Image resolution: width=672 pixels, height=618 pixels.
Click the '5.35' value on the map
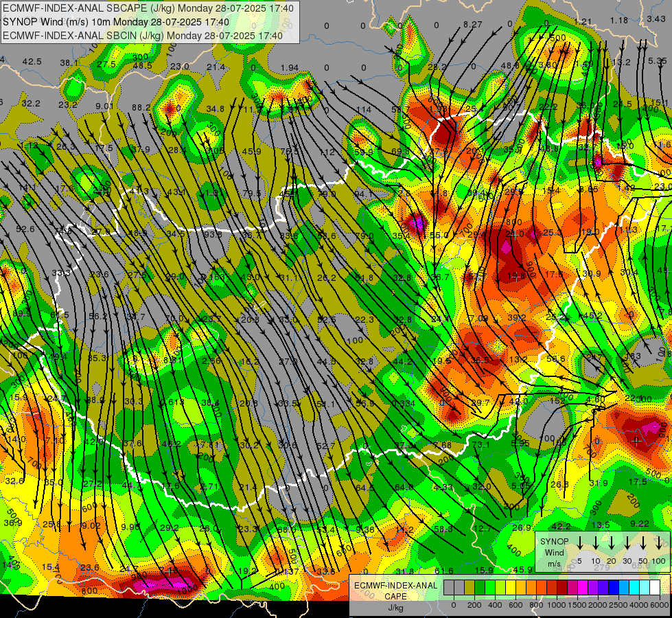click(x=658, y=61)
